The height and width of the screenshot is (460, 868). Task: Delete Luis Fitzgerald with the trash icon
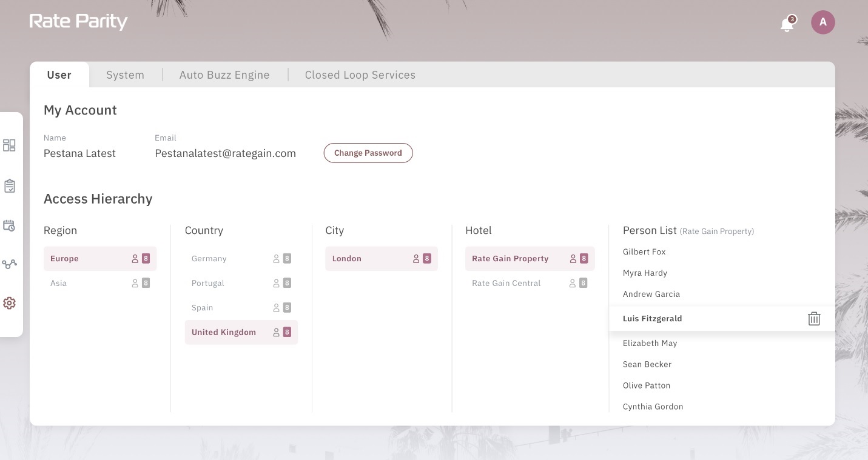pos(814,319)
